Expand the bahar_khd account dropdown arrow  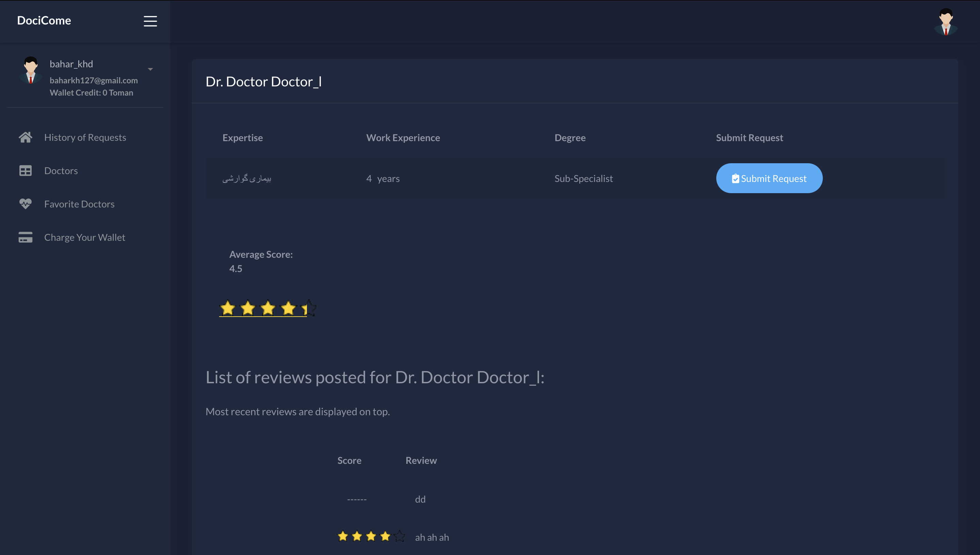[150, 69]
